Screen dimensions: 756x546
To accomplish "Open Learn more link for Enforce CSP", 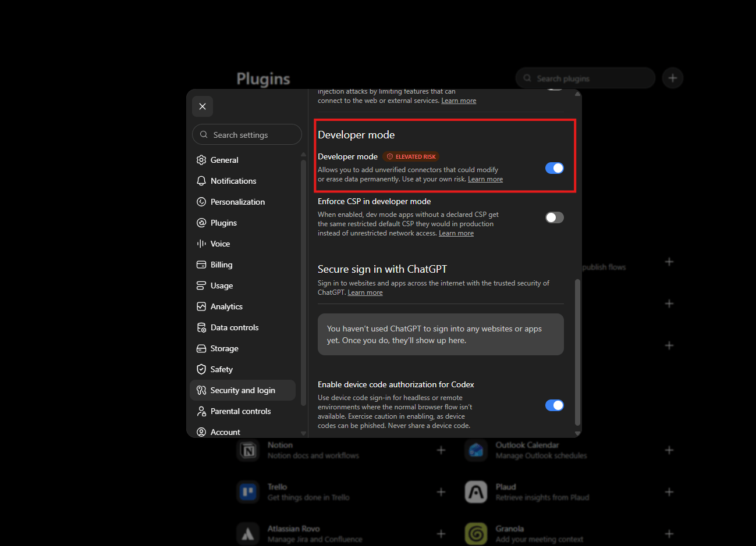I will point(456,233).
